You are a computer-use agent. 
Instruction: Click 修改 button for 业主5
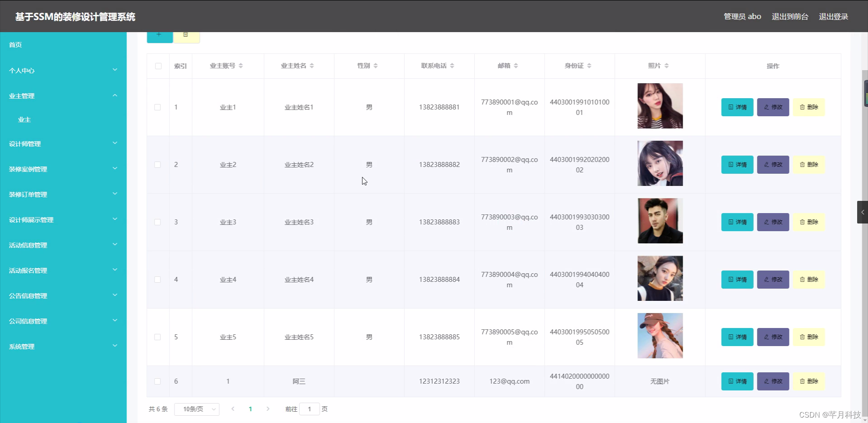[772, 337]
